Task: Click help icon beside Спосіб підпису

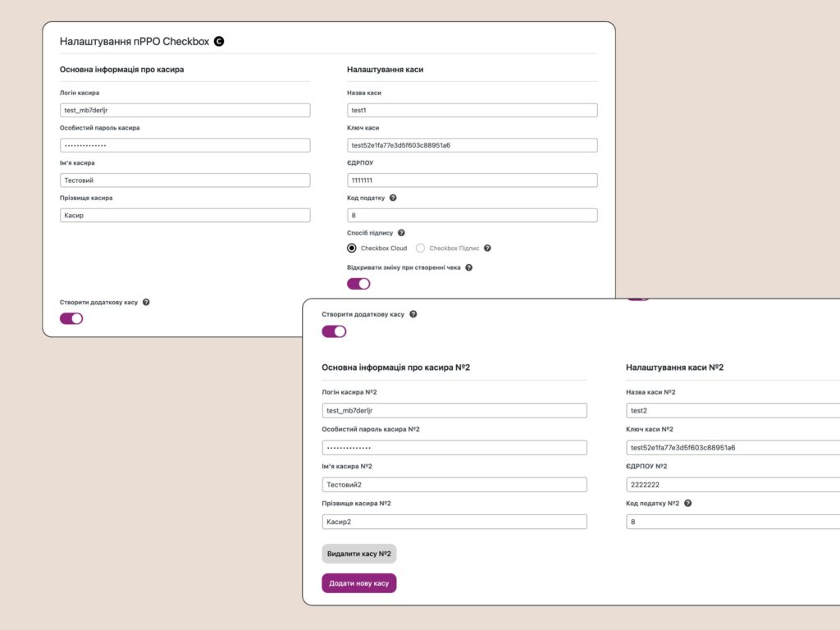Action: point(401,233)
